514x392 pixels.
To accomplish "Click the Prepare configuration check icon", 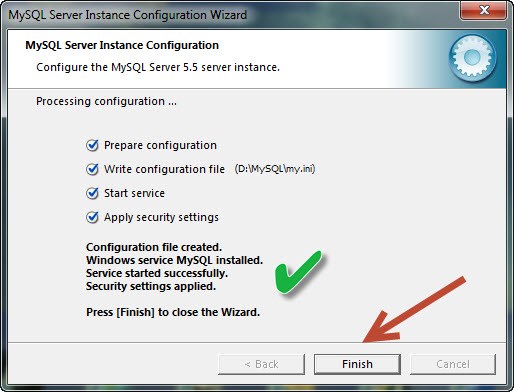I will coord(92,145).
